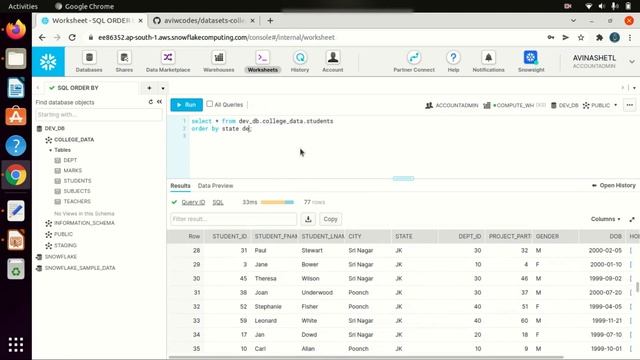
Task: Open Notifications bell
Action: coord(489,62)
